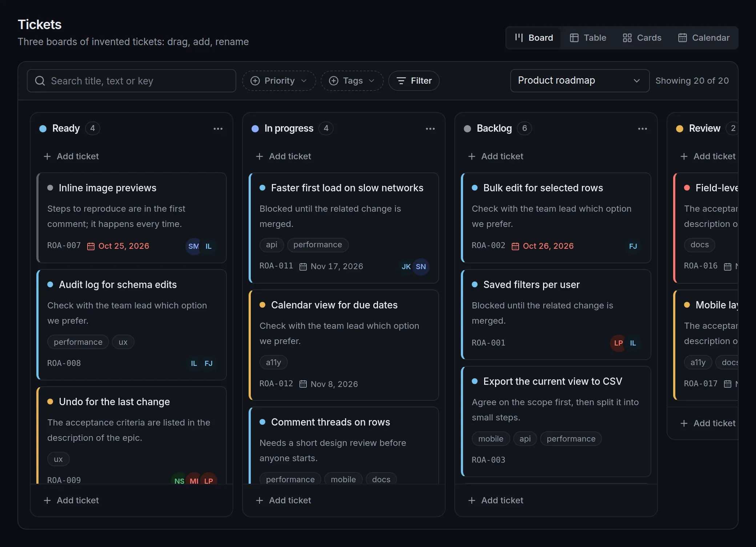Click the Ready column blue status dot
Screen dimensions: 756x547
tap(43, 129)
